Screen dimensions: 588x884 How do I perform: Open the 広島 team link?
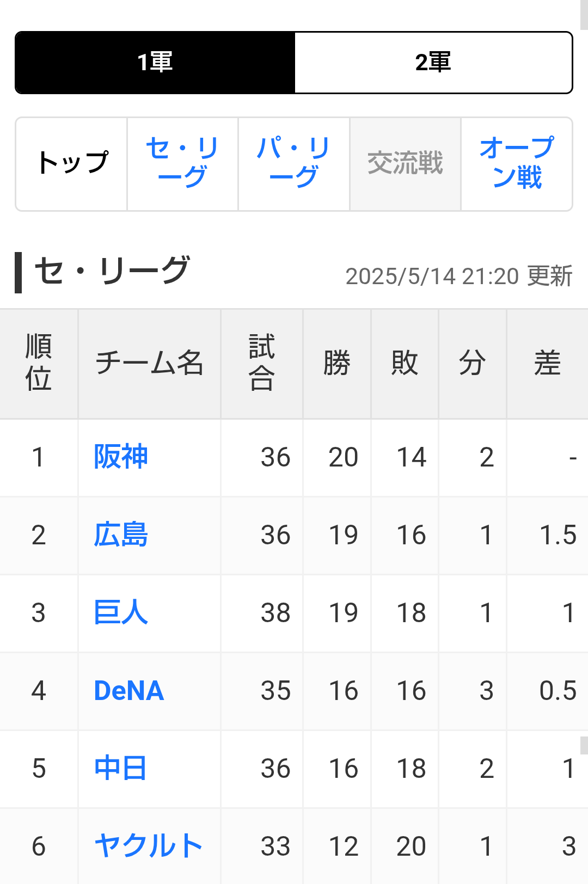tap(121, 535)
